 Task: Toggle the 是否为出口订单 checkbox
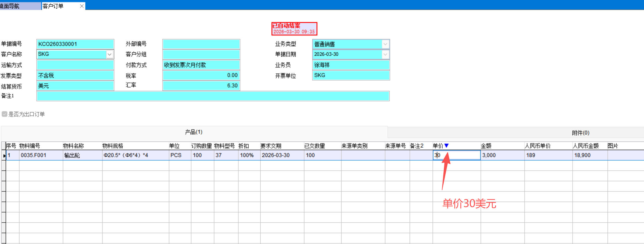click(x=5, y=114)
